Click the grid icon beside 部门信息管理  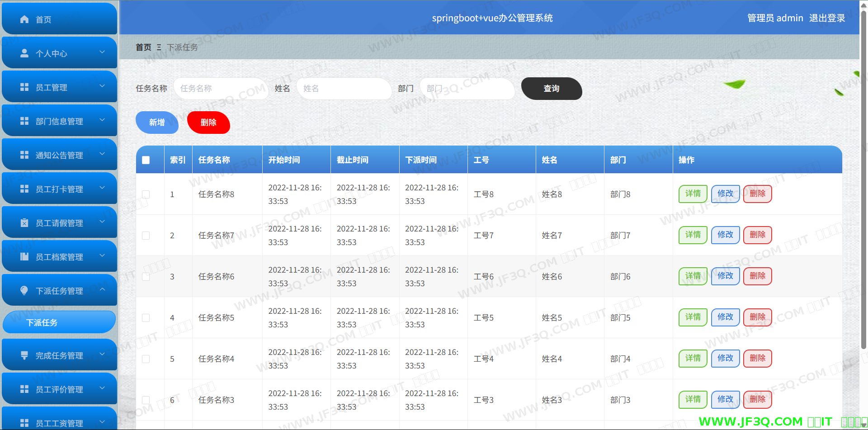point(24,121)
